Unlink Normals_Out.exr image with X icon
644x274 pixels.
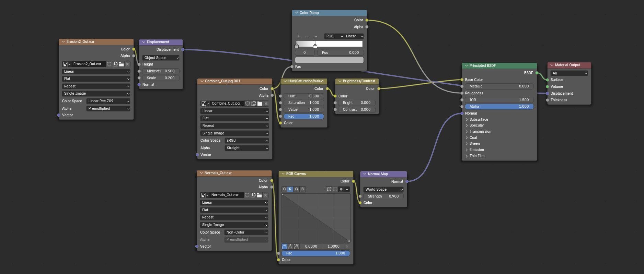265,195
